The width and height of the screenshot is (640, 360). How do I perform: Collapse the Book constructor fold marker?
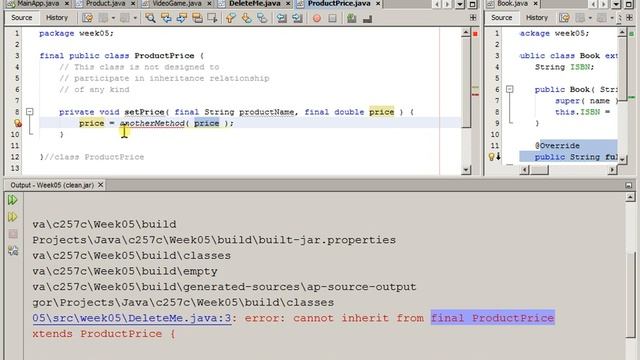(509, 89)
